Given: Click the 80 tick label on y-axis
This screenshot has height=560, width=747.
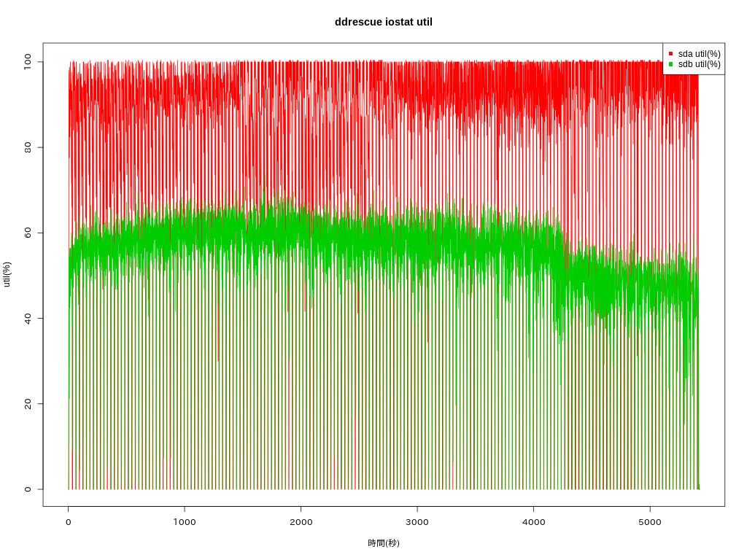Looking at the screenshot, I should pos(28,147).
